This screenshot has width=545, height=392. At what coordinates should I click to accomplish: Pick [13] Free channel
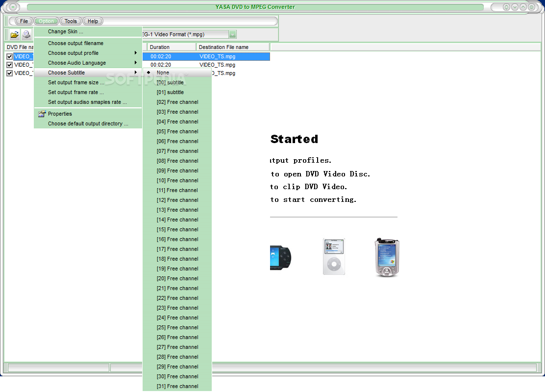[177, 210]
